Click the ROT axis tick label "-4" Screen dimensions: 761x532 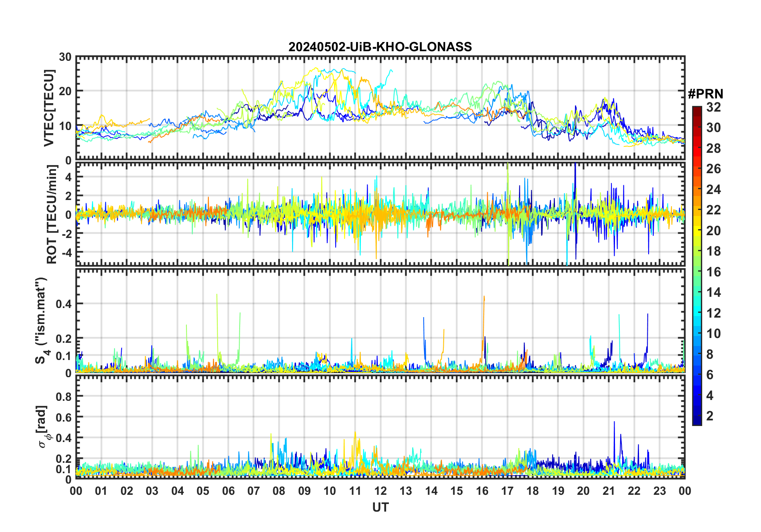tap(66, 252)
